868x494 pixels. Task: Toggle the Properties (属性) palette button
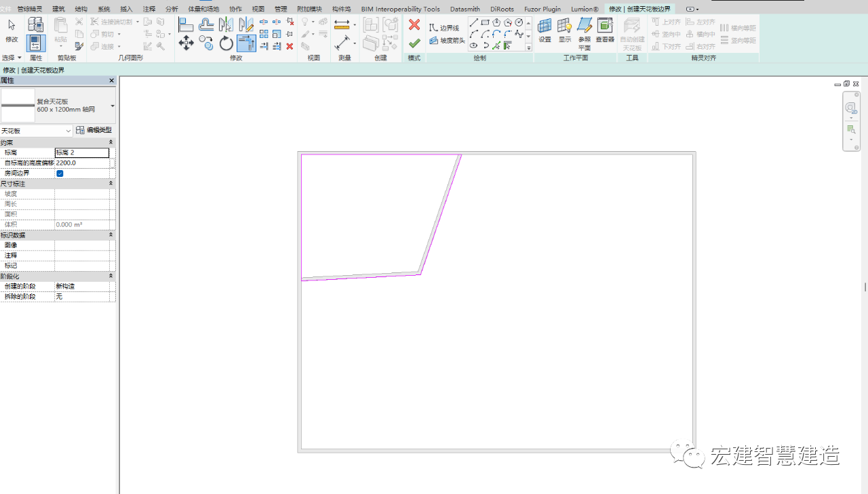click(x=36, y=43)
